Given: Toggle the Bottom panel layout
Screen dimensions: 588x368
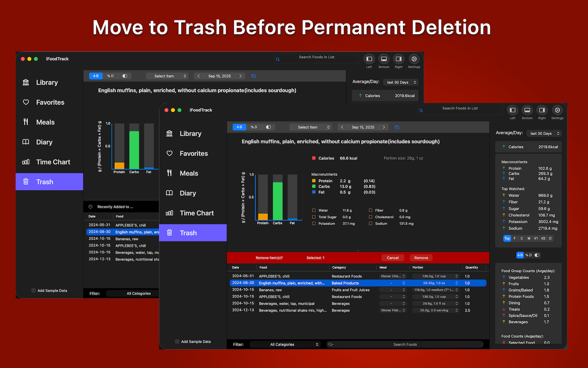Looking at the screenshot, I should coord(527,110).
